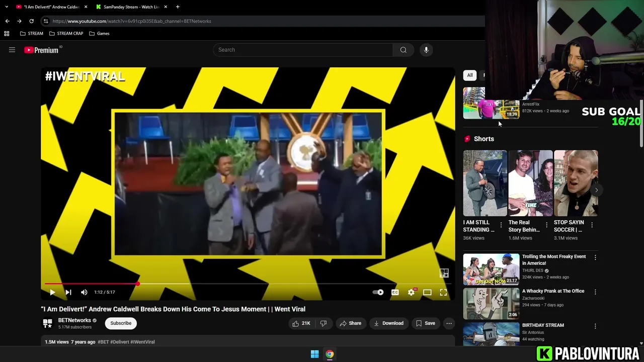Download the video
The width and height of the screenshot is (644, 362).
click(388, 323)
